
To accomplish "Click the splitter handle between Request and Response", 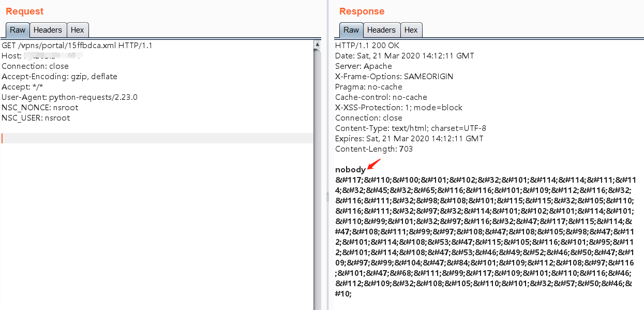I will pos(326,197).
